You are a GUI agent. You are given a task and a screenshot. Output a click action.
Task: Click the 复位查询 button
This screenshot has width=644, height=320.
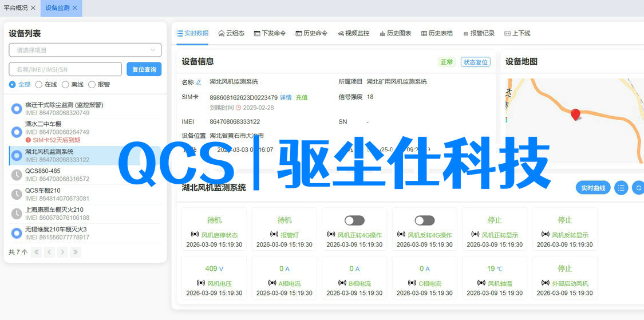click(144, 69)
